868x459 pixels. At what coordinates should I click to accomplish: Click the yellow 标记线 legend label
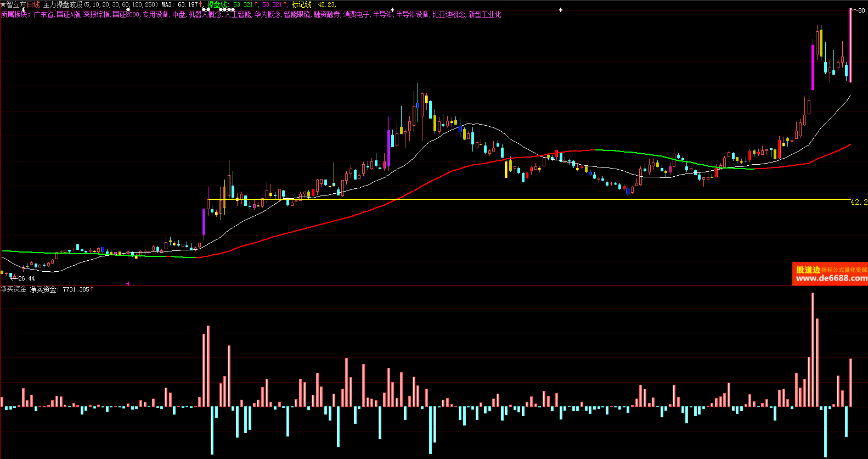301,4
